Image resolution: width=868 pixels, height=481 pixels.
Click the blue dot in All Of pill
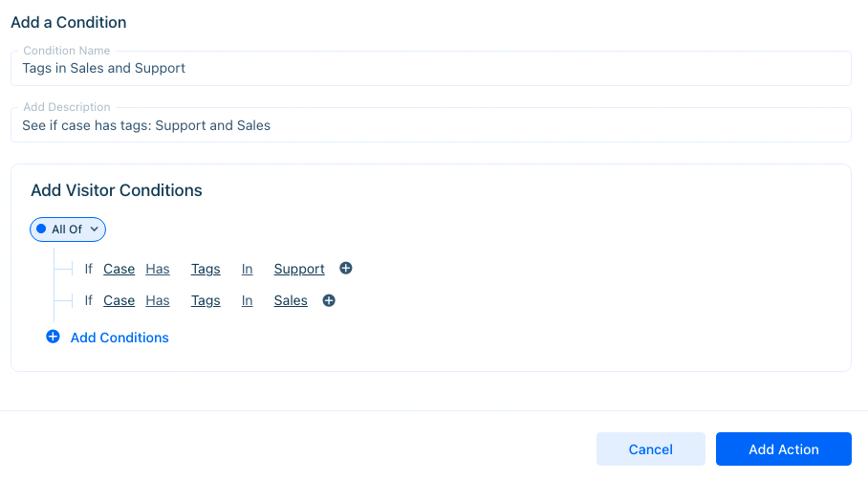tap(41, 229)
